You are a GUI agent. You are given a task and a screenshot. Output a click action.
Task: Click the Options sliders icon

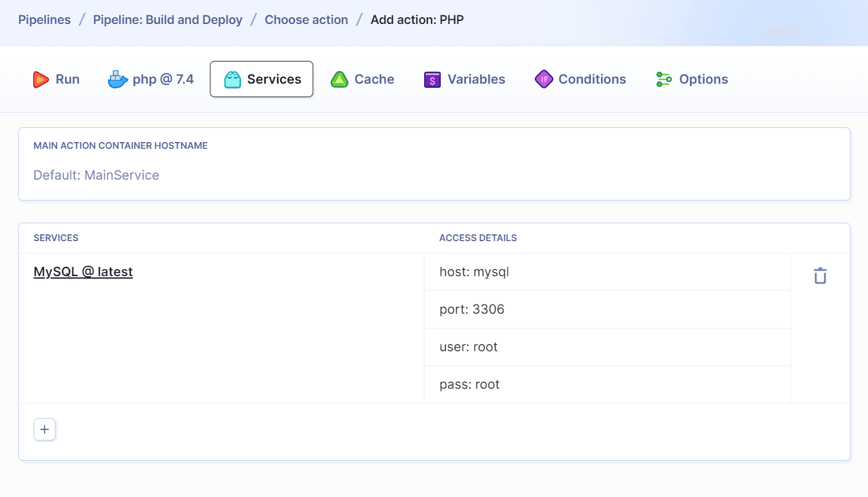pos(663,79)
